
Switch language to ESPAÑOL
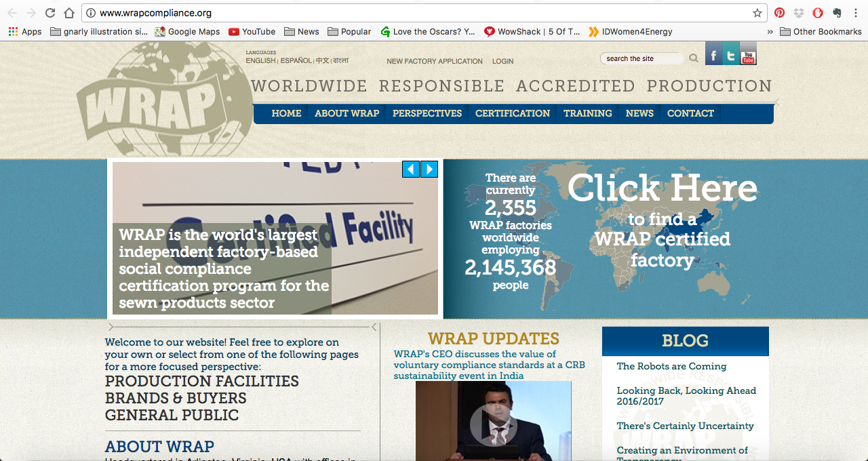[296, 60]
